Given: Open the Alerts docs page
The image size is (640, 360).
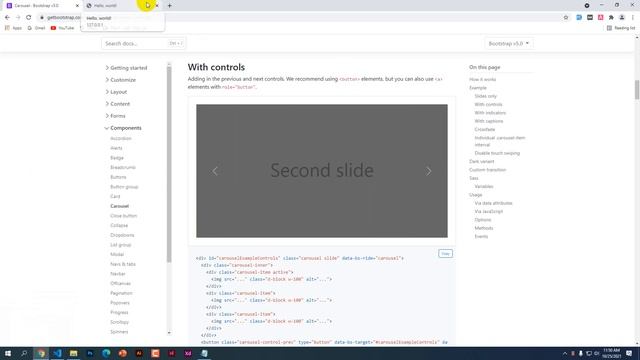Looking at the screenshot, I should pos(116,148).
